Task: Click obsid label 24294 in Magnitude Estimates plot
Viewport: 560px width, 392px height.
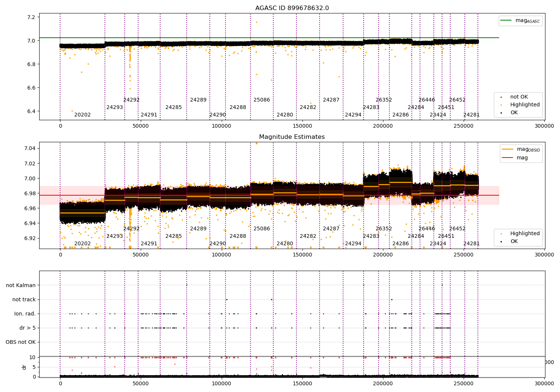Action: [x=353, y=243]
